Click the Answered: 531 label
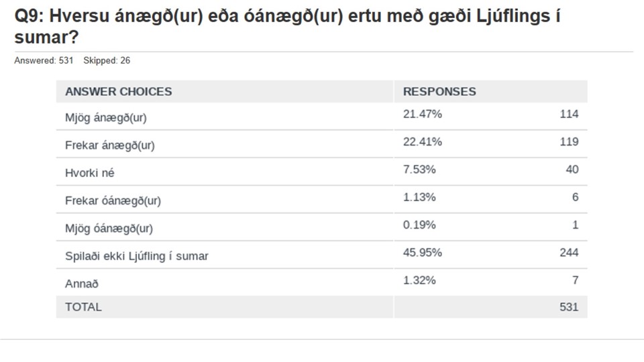This screenshot has width=644, height=362. [x=44, y=60]
